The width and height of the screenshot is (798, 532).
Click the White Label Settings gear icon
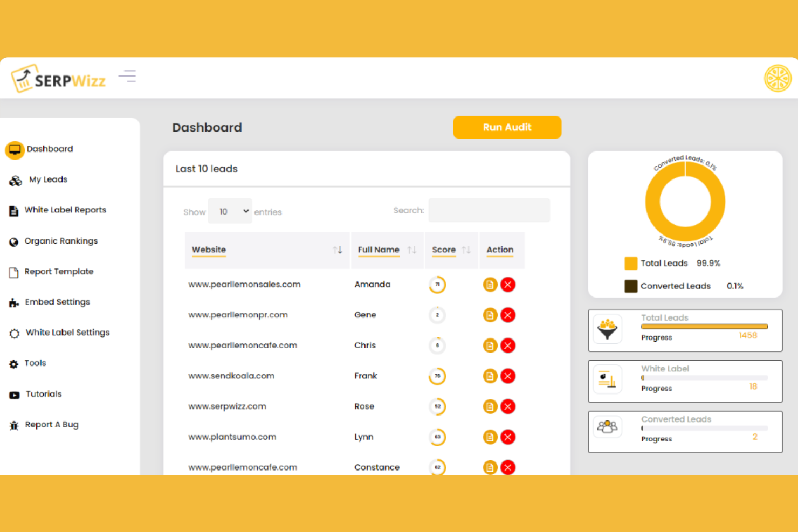[x=15, y=334]
